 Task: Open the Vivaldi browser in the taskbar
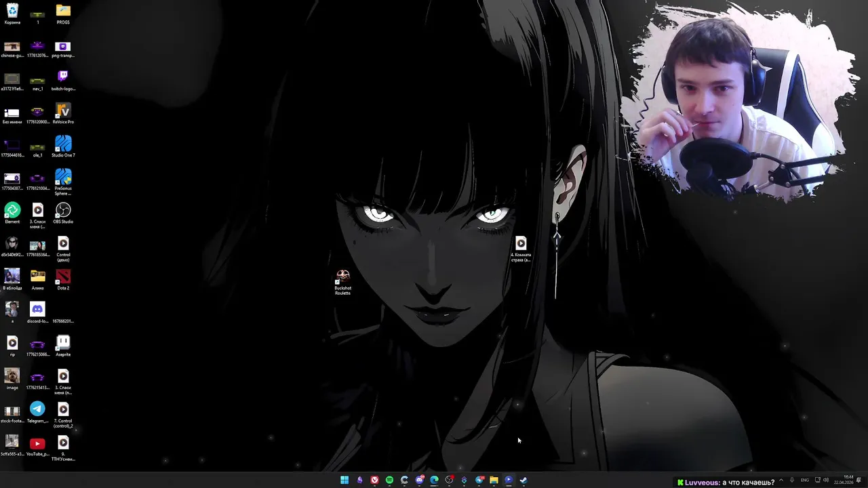pos(374,480)
